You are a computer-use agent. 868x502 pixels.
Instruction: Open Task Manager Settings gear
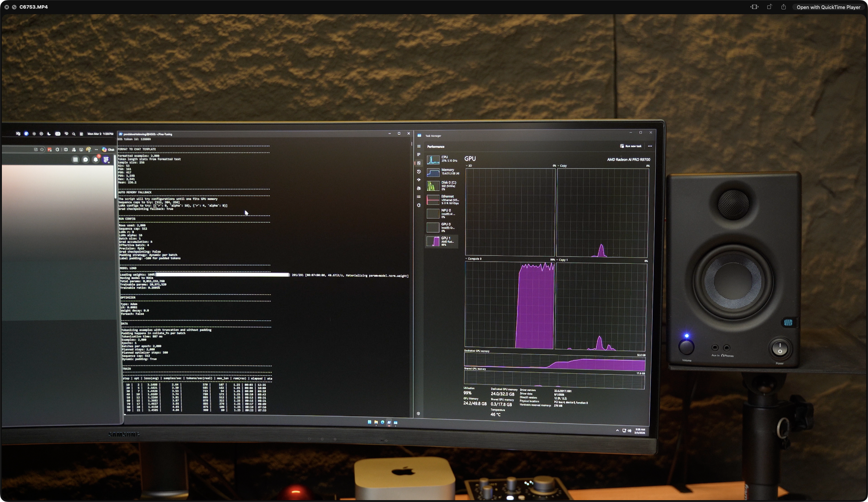[418, 413]
